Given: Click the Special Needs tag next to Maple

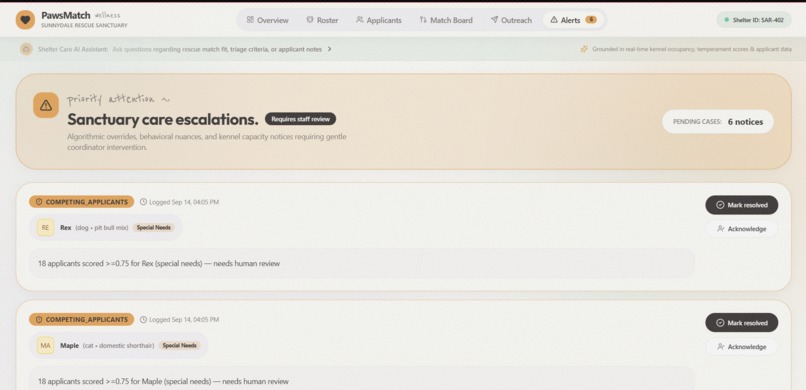Looking at the screenshot, I should click(180, 345).
